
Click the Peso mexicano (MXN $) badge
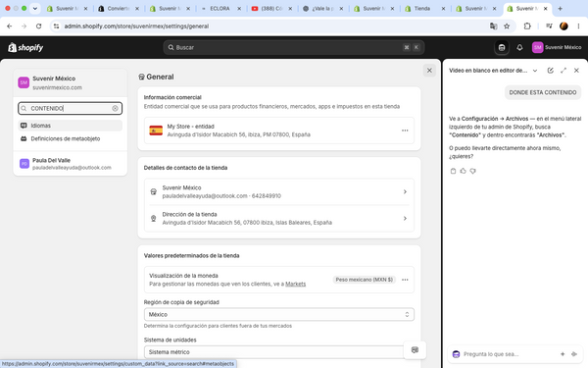364,280
